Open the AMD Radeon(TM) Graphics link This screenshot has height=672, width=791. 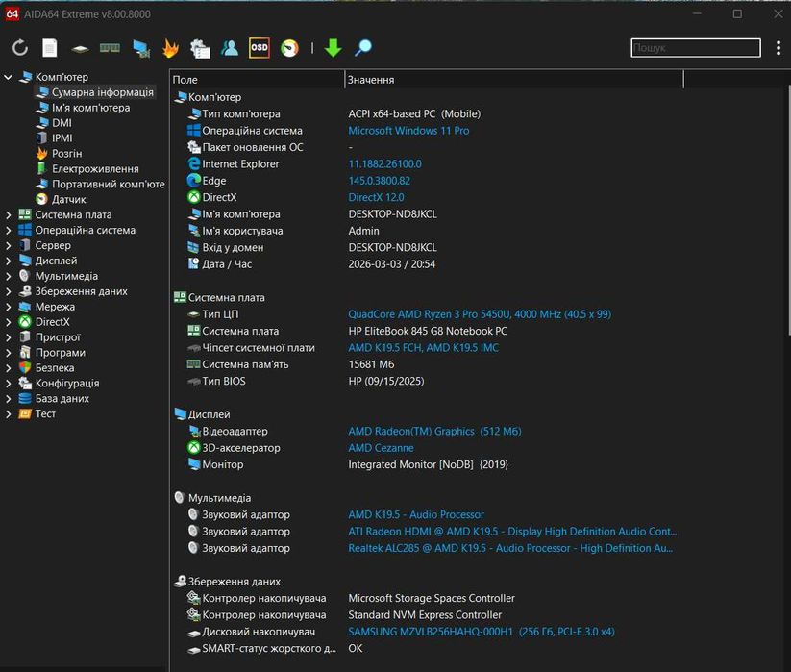(x=434, y=432)
